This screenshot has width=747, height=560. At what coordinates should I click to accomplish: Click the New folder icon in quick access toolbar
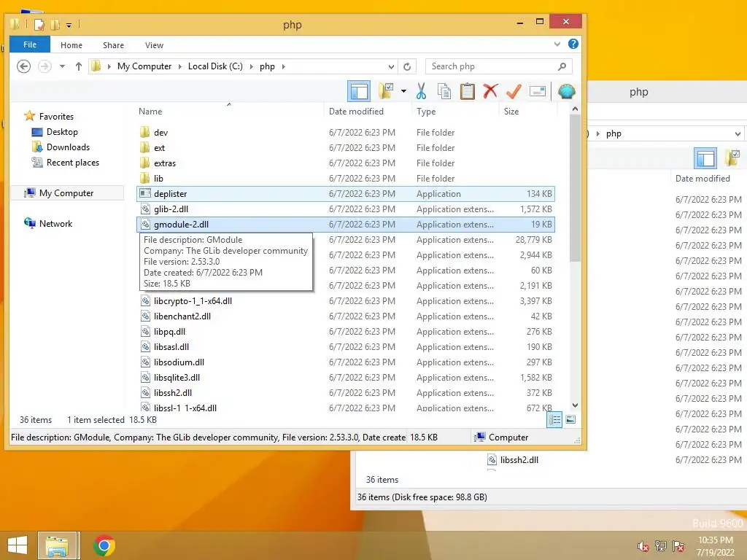point(55,24)
